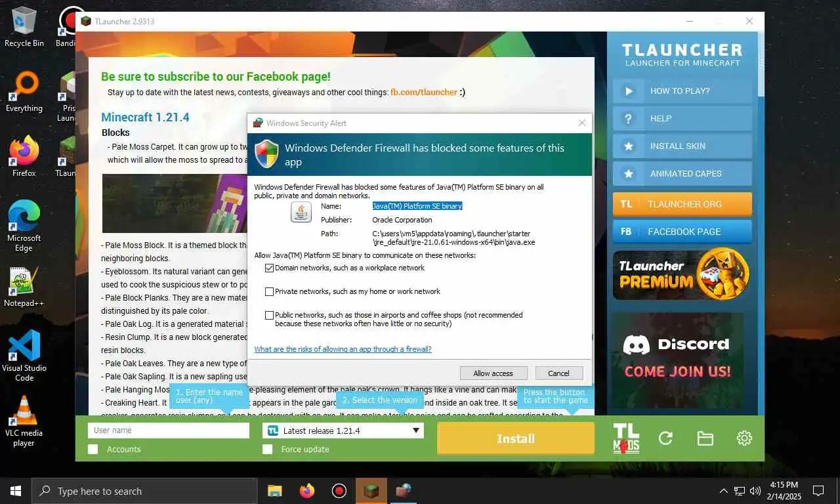Open TL Mods icon in launcher bar

click(x=626, y=438)
